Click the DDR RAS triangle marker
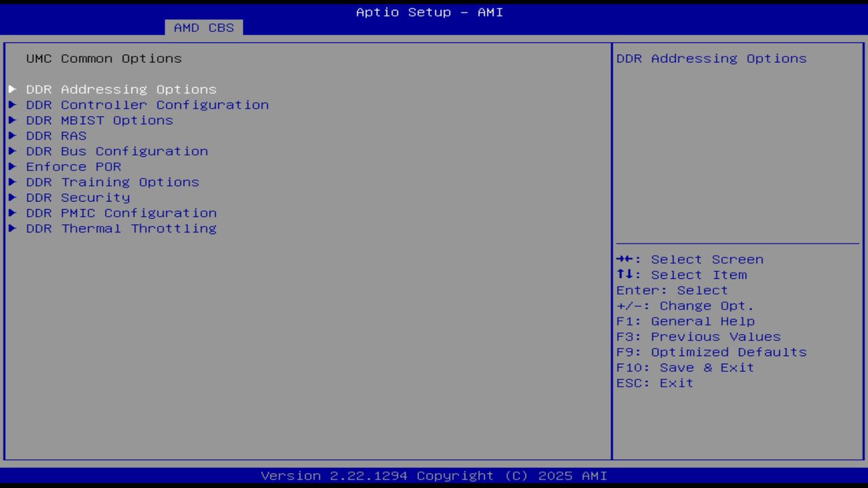 pyautogui.click(x=13, y=136)
